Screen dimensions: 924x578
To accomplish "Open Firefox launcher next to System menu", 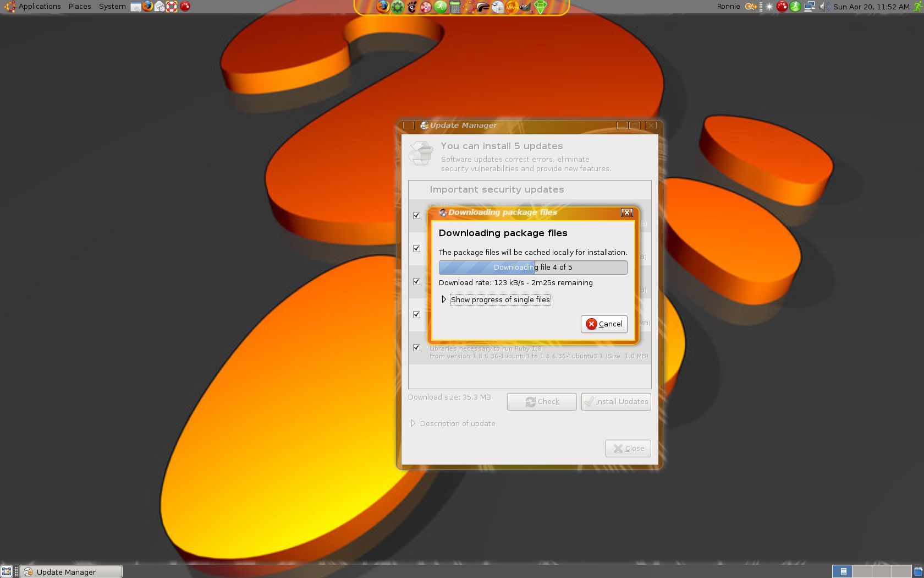I will point(147,7).
